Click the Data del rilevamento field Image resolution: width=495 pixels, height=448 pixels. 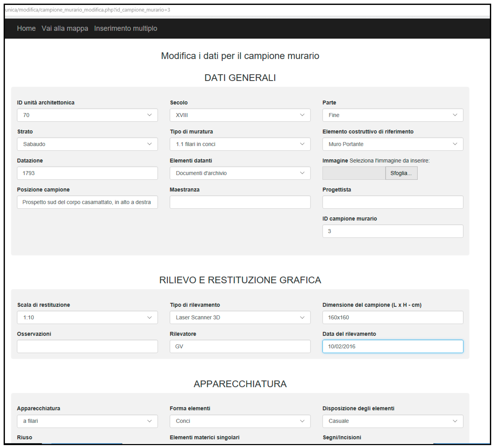(x=393, y=346)
